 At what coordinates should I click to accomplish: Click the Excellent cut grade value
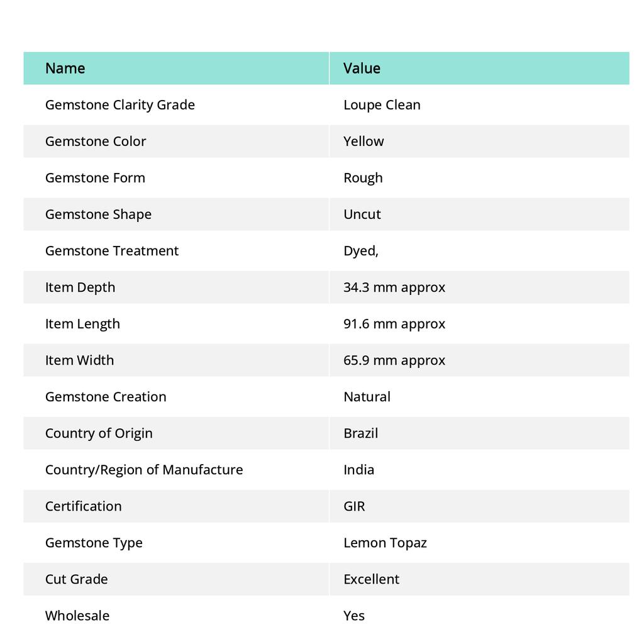click(371, 579)
